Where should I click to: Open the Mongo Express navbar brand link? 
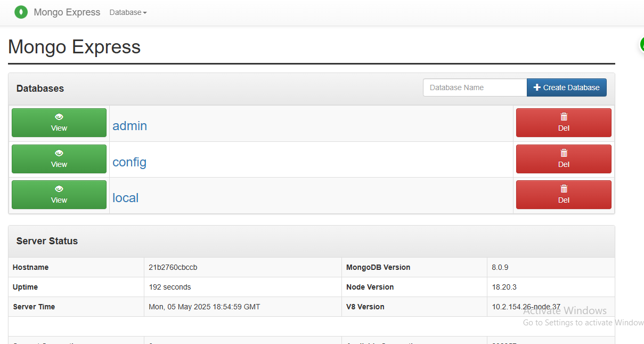tap(67, 12)
